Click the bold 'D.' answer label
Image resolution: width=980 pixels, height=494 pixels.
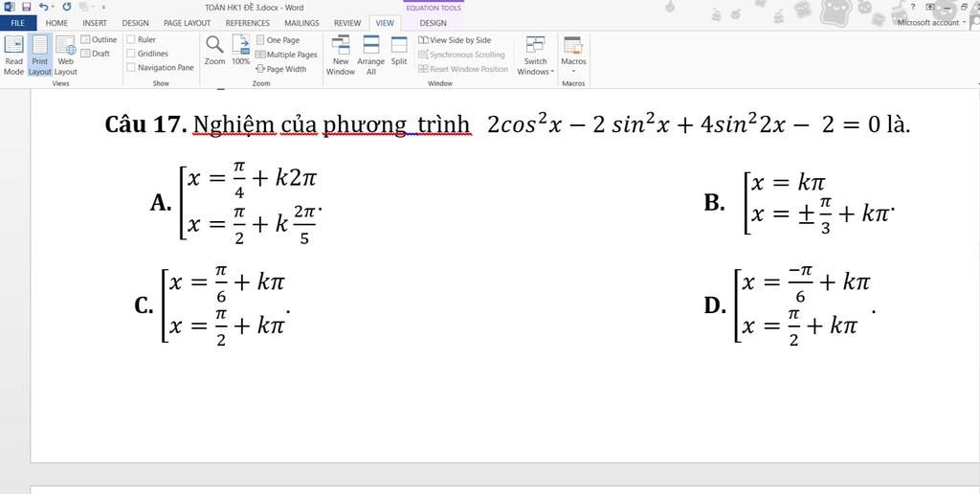tap(714, 305)
